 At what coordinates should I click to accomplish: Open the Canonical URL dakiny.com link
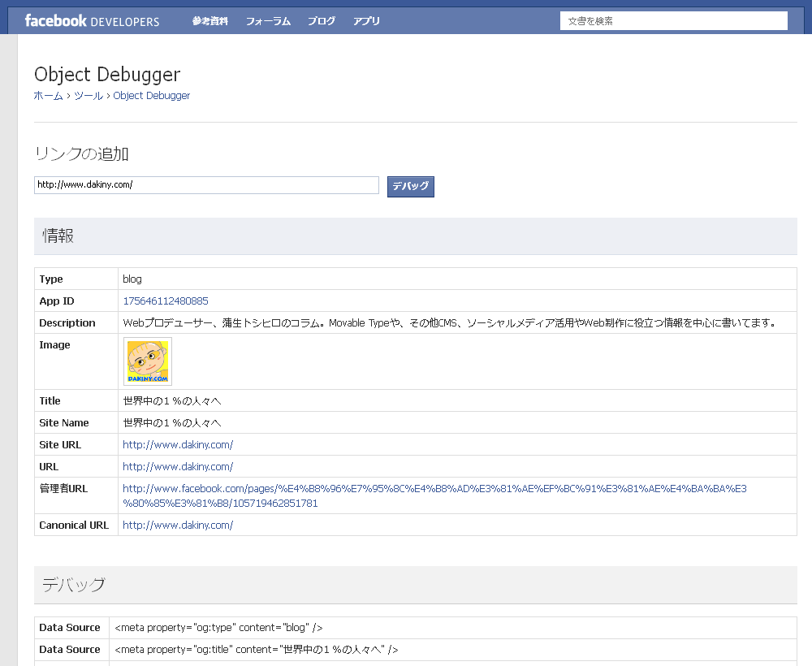point(178,525)
